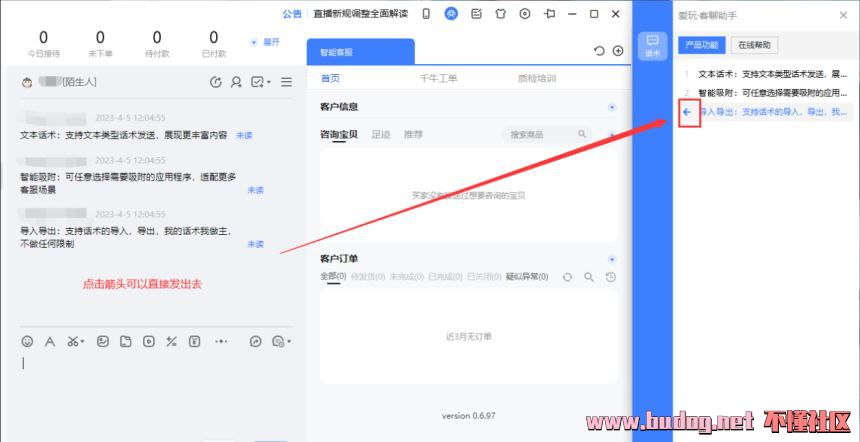Screen dimensions: 860x442
Task: Select the 智能吸附 row in assistant panel
Action: 765,93
